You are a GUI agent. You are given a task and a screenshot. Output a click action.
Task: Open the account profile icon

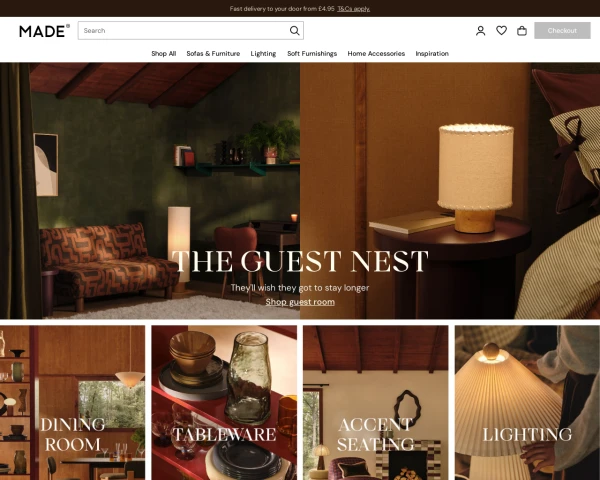tap(481, 31)
